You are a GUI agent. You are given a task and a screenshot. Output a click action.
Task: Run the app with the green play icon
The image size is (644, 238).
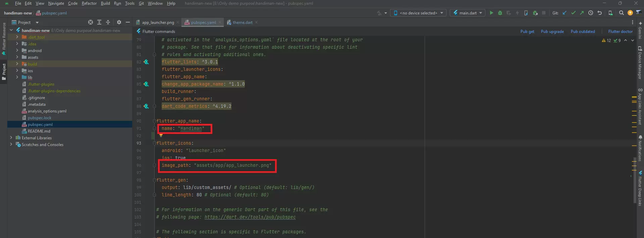(491, 13)
